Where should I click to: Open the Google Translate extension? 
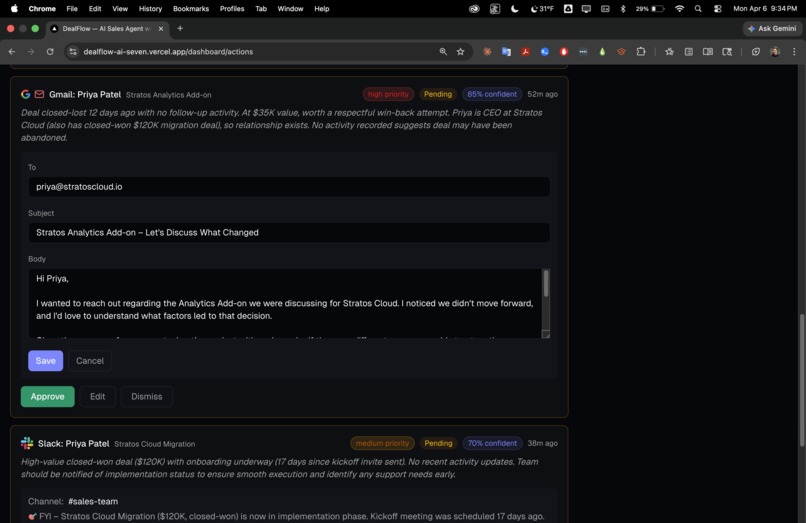(506, 51)
